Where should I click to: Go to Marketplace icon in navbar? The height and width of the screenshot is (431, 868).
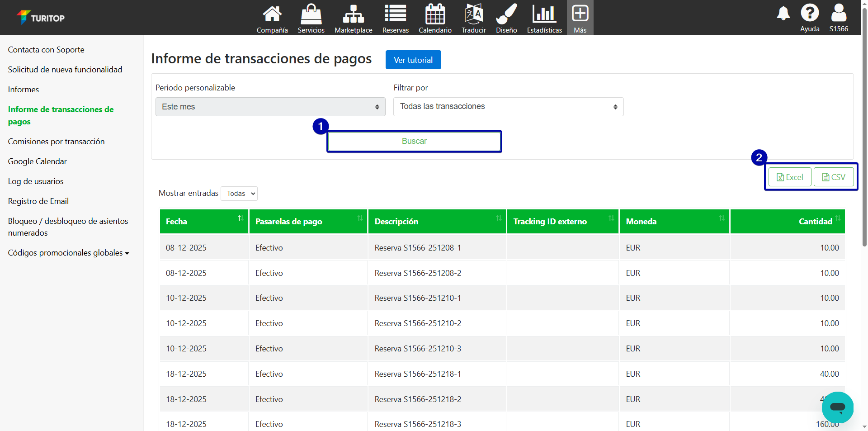pyautogui.click(x=353, y=14)
